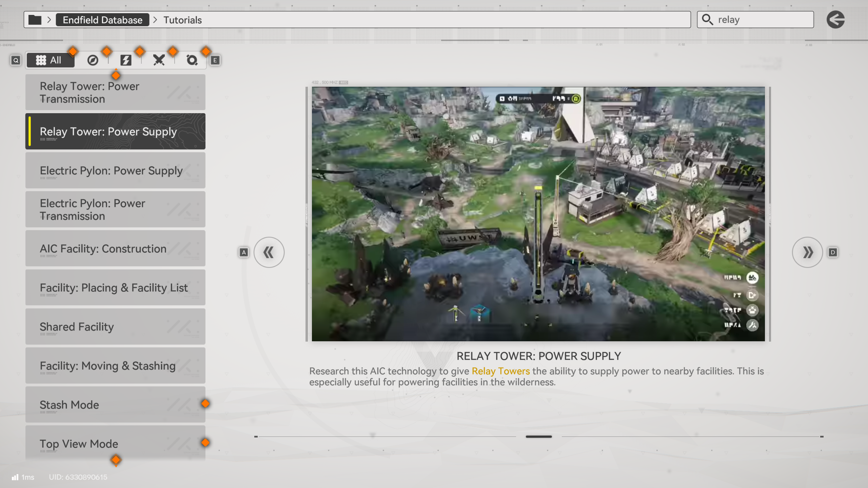The width and height of the screenshot is (868, 488).
Task: Select the lightning bolt category filter icon
Action: pos(126,60)
